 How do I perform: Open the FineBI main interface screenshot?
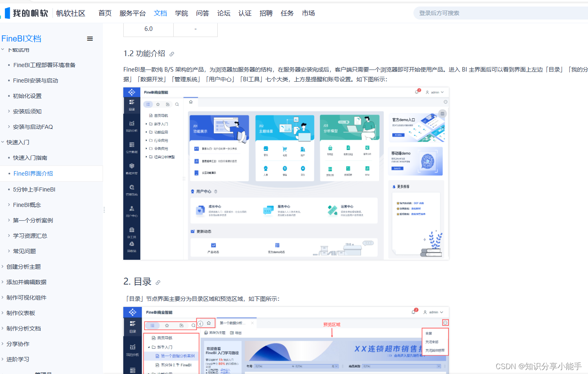[x=286, y=174]
